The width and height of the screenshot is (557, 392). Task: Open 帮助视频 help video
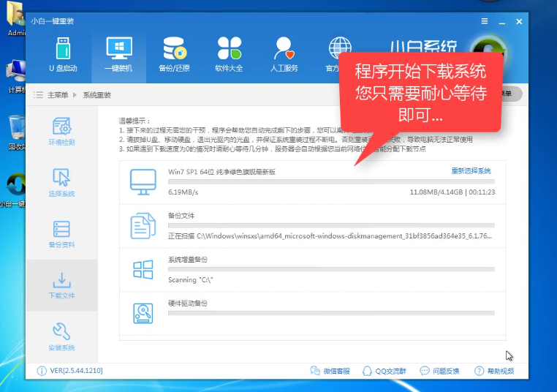(494, 371)
